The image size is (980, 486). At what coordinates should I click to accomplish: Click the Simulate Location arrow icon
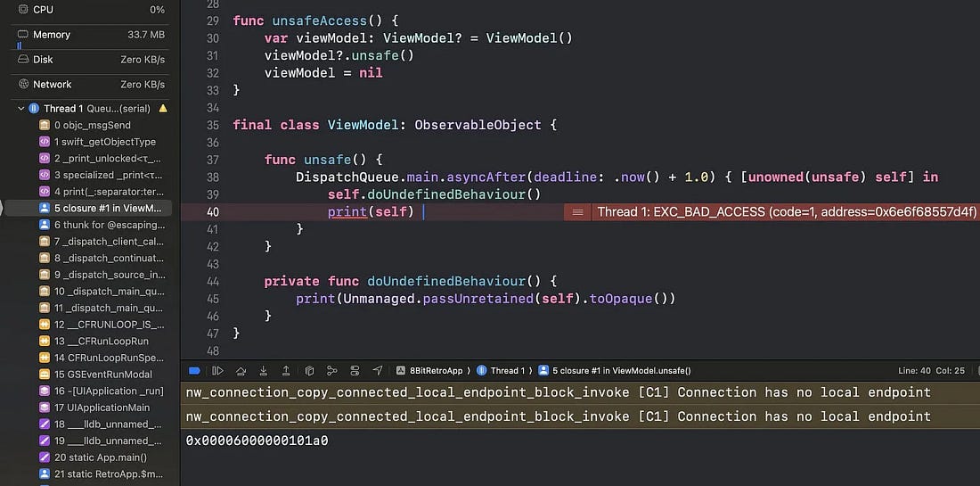(x=378, y=371)
